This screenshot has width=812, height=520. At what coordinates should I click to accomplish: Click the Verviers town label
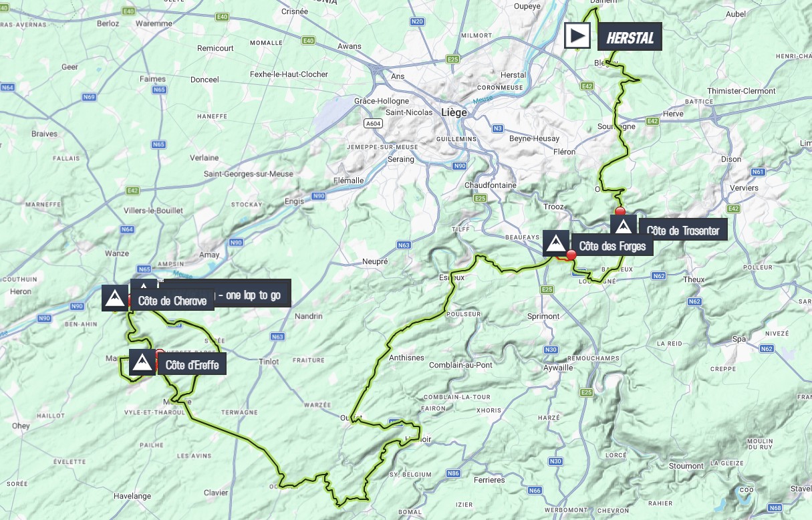click(744, 188)
